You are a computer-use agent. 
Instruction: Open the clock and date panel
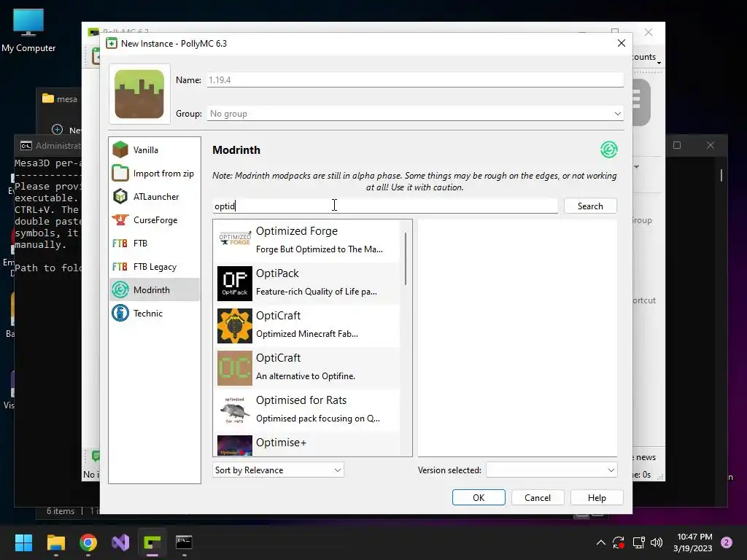[693, 542]
